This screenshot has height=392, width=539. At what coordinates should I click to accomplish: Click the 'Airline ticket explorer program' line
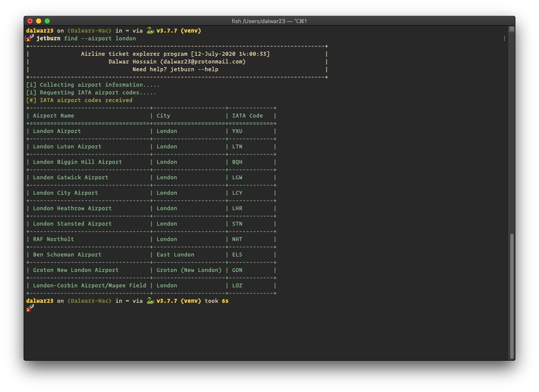(176, 54)
